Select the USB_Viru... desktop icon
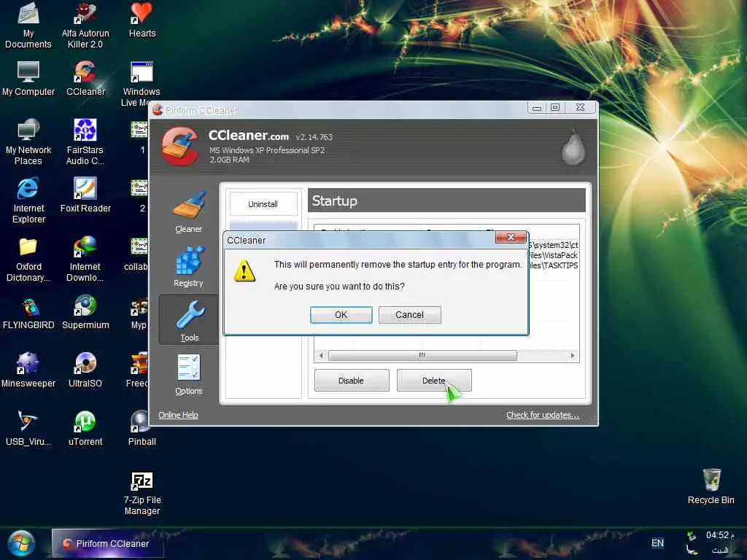 (x=28, y=429)
